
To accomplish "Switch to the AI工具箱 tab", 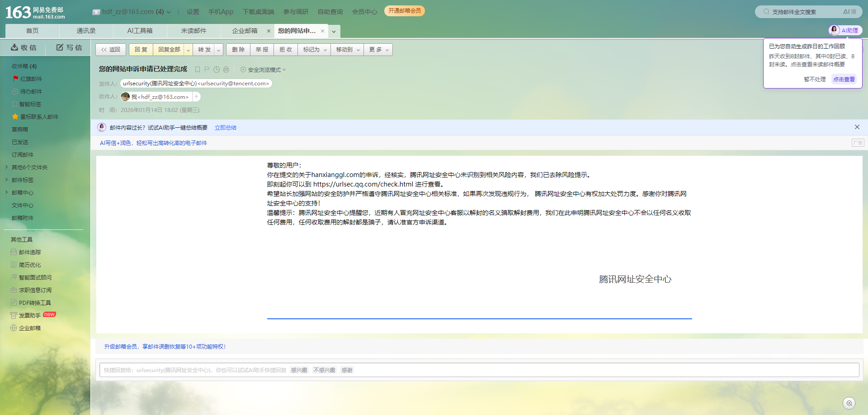I will click(140, 31).
